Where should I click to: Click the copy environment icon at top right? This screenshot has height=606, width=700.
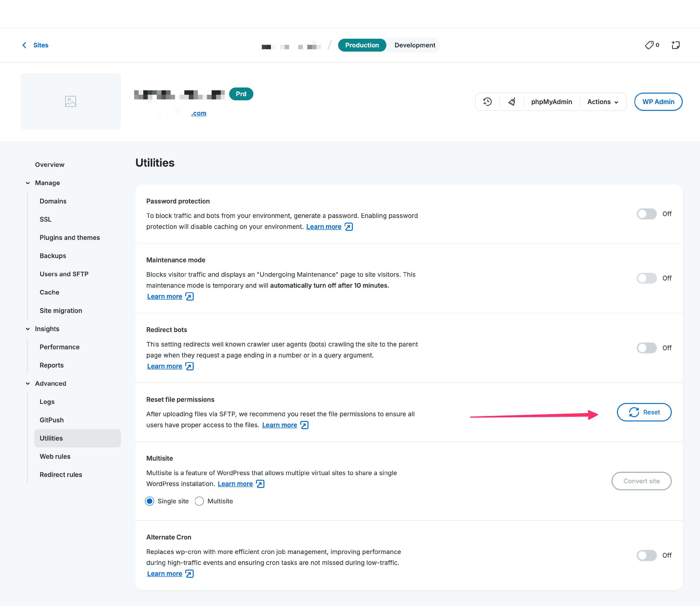pos(675,45)
